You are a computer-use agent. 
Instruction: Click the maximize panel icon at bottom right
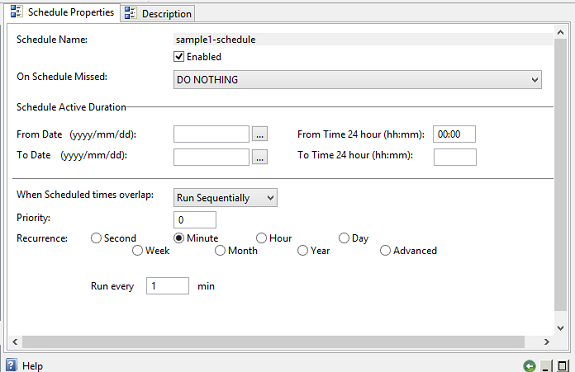click(x=563, y=366)
